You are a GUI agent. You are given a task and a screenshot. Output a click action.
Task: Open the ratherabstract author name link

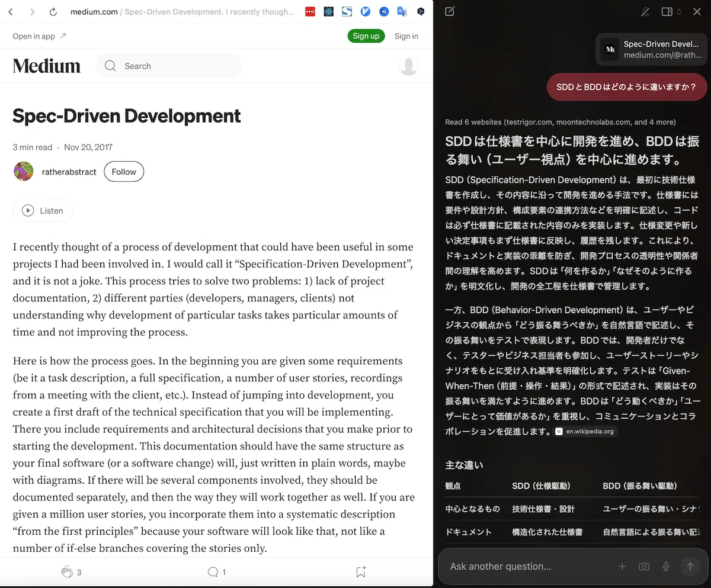(x=69, y=172)
